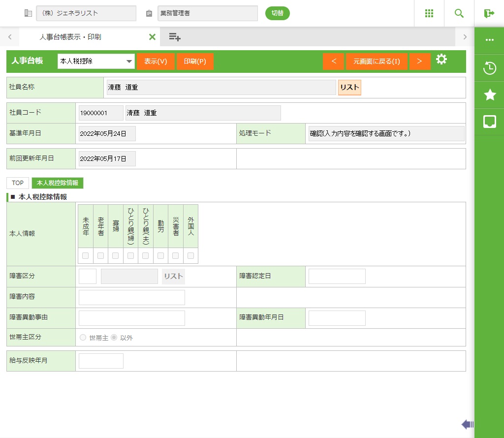Click the settings gear icon
504x438 pixels.
(441, 60)
